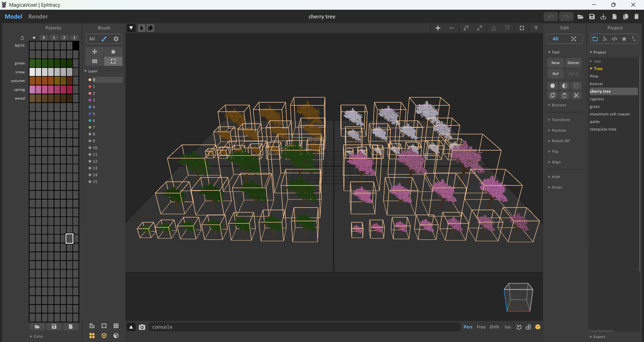Click the star favorites icon in Project panel
This screenshot has width=644, height=342.
624,39
